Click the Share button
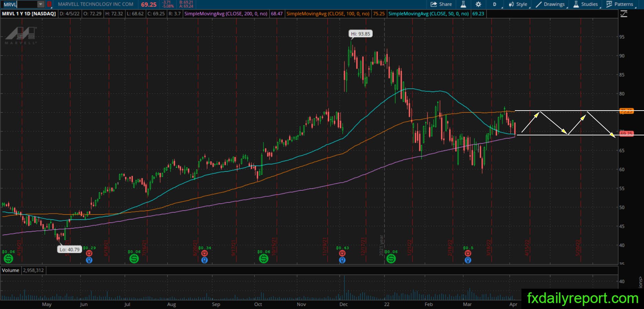 click(x=441, y=4)
